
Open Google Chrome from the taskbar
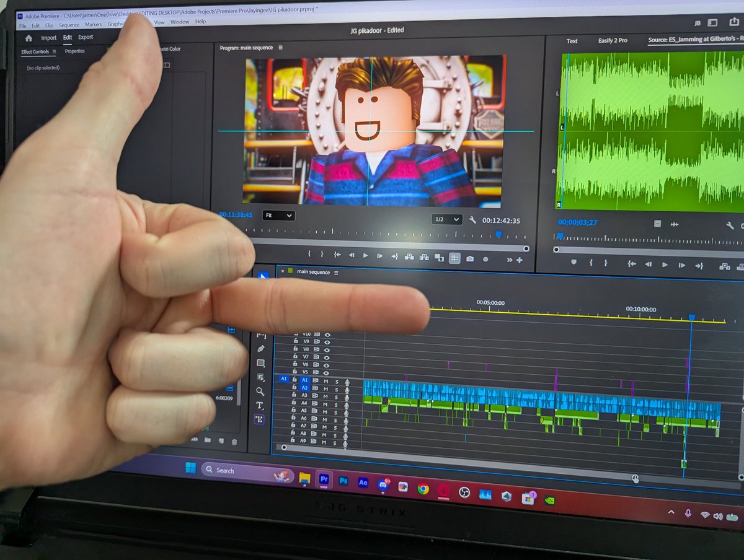tap(423, 489)
